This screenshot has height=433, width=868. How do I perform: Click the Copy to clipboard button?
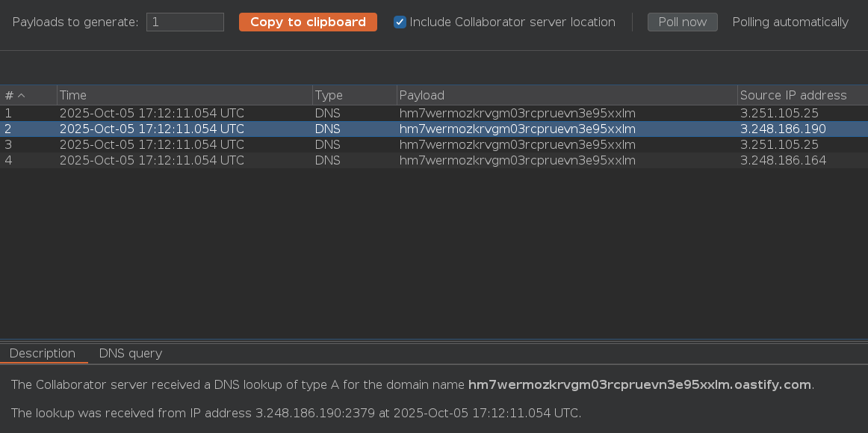[308, 22]
